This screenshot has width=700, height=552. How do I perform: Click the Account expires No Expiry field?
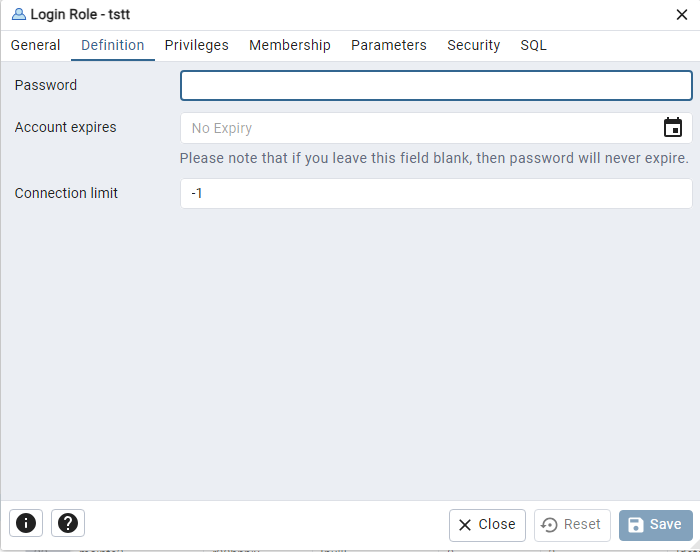(x=420, y=128)
